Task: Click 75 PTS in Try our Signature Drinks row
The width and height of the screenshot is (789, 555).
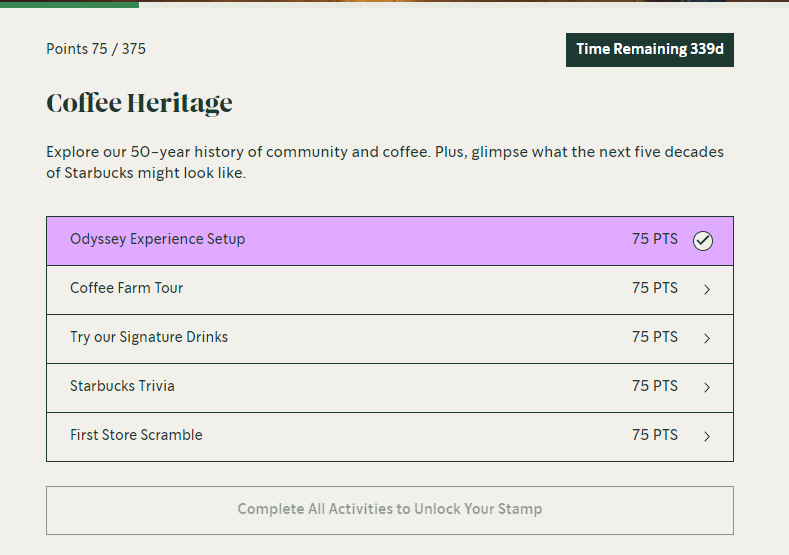Action: point(655,337)
